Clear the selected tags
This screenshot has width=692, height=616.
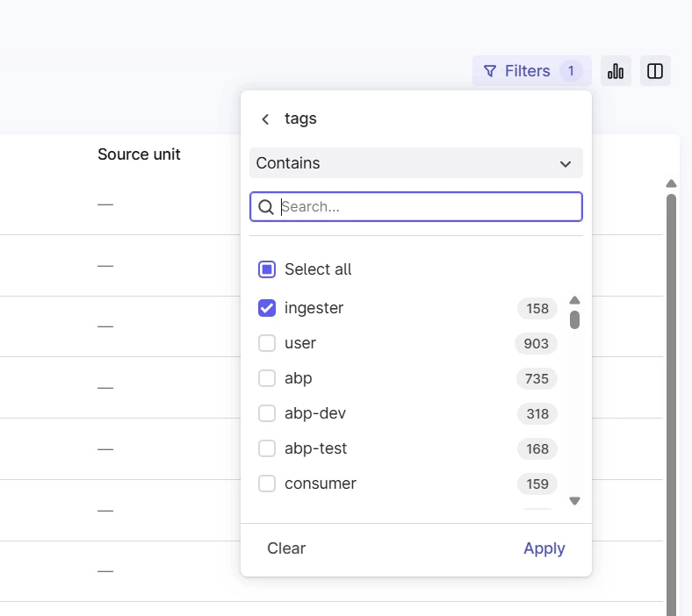click(286, 548)
